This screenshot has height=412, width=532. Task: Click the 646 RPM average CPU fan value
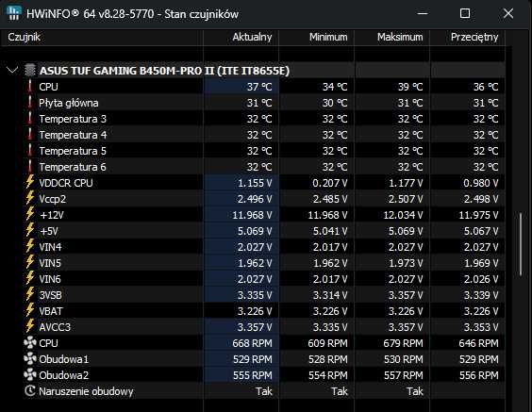(478, 343)
